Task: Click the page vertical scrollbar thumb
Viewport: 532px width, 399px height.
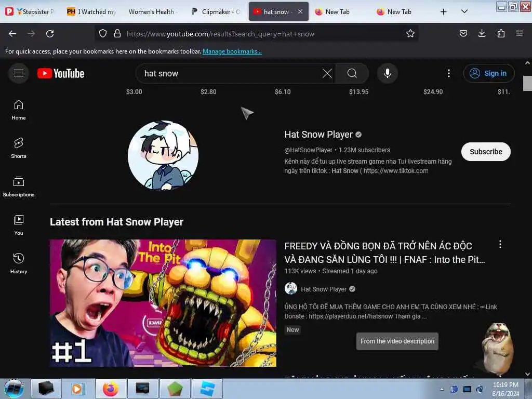Action: pyautogui.click(x=527, y=83)
